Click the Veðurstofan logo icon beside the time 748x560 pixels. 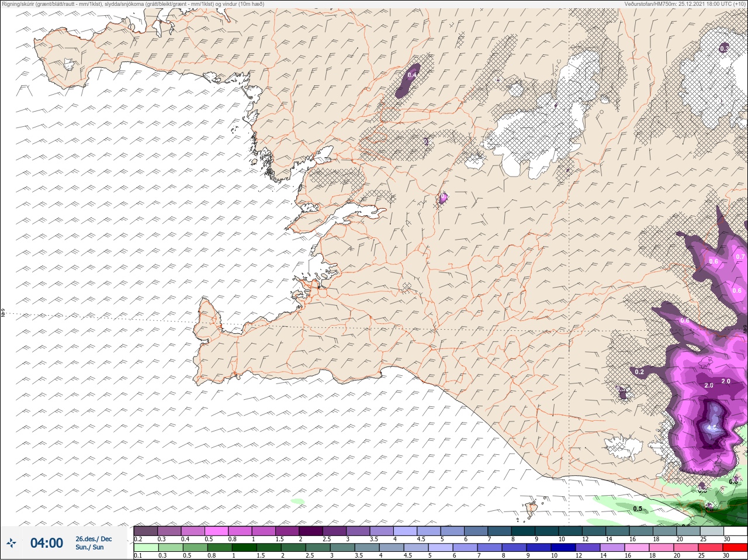[x=11, y=543]
